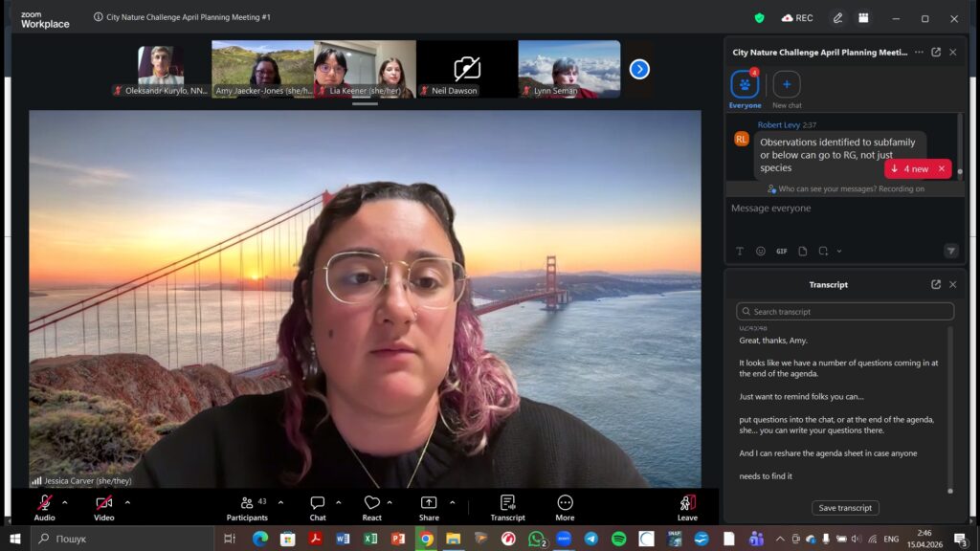
Task: Open the emoji picker in chat
Action: [x=761, y=252]
